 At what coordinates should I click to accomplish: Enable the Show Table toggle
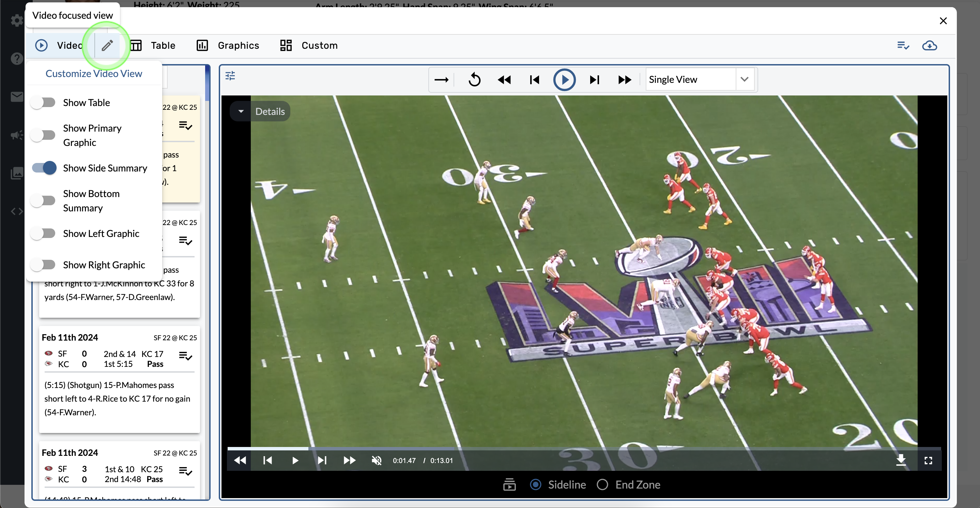click(x=43, y=102)
